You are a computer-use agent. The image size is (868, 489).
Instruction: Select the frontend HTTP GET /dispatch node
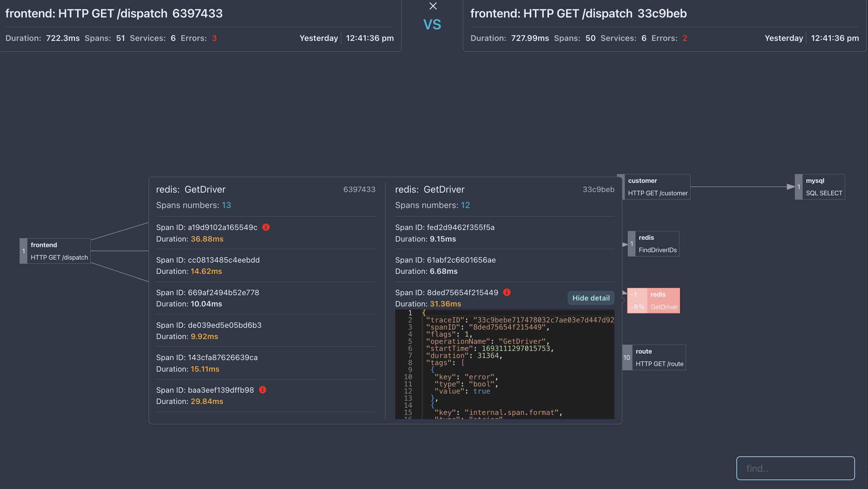(x=55, y=251)
